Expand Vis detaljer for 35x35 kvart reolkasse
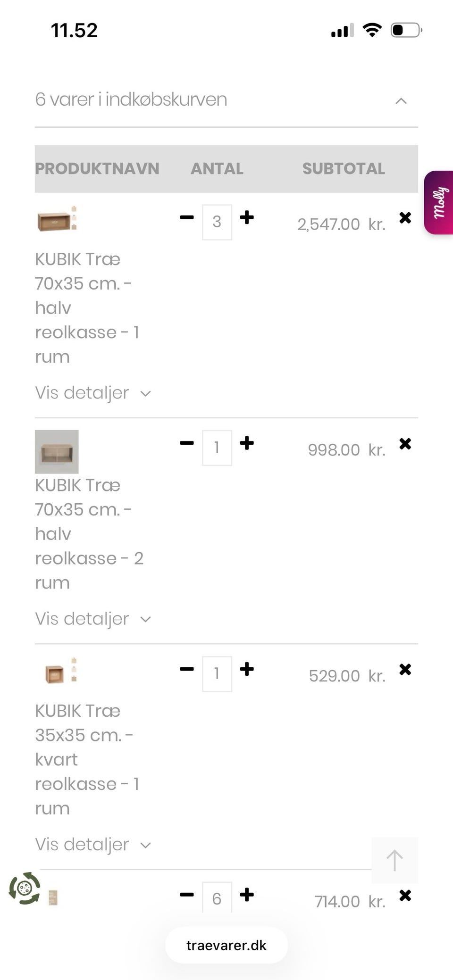The width and height of the screenshot is (453, 980). [93, 844]
